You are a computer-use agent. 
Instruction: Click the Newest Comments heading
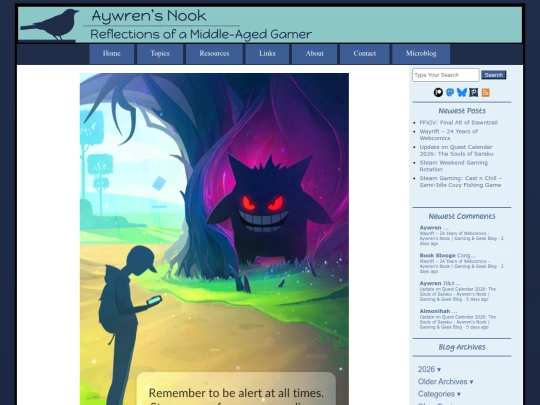click(x=462, y=216)
